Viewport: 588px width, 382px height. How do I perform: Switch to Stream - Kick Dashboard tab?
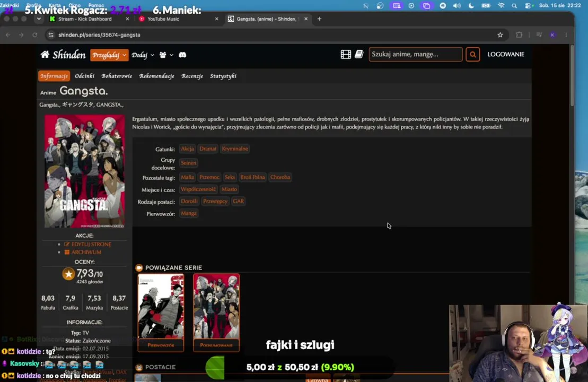tap(90, 19)
